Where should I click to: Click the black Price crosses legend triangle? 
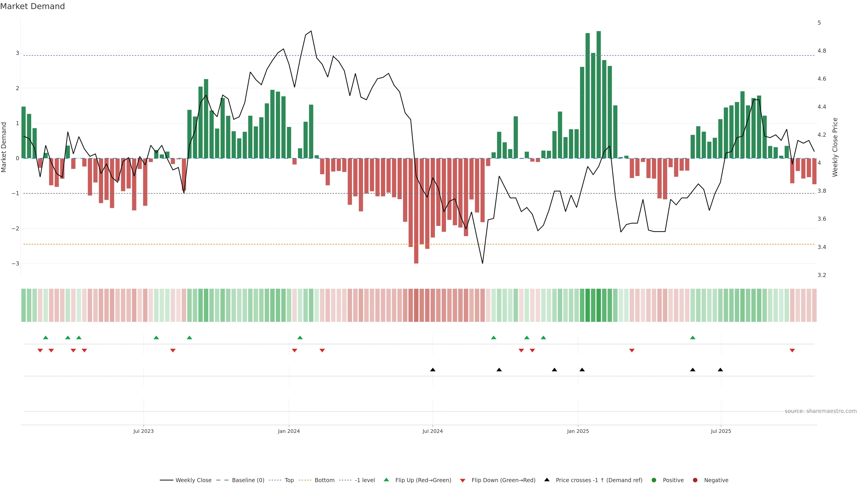pyautogui.click(x=547, y=480)
